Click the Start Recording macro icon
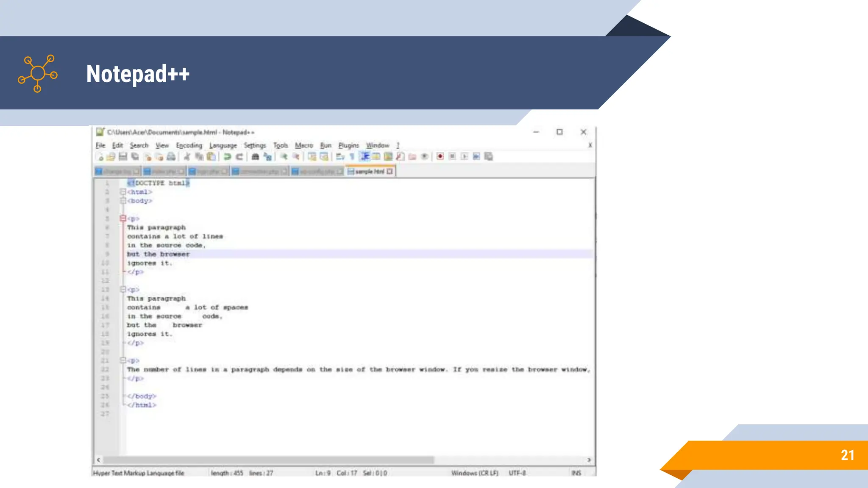Viewport: 868px width, 488px height. (440, 157)
